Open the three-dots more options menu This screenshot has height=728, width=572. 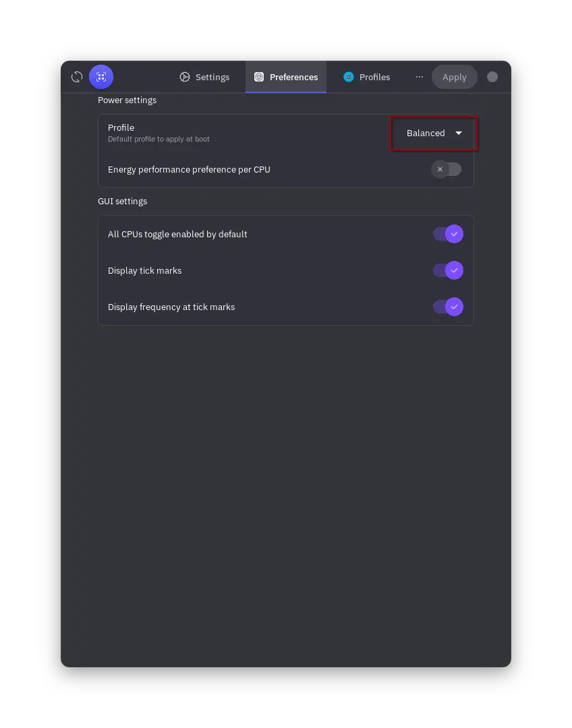pos(419,77)
